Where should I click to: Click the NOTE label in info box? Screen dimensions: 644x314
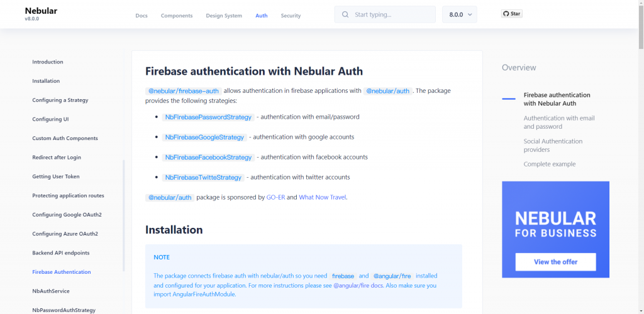[x=162, y=257]
